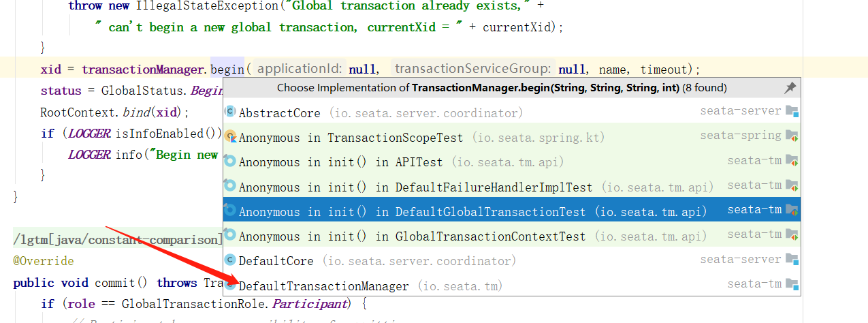Click the bind method call

click(x=136, y=112)
